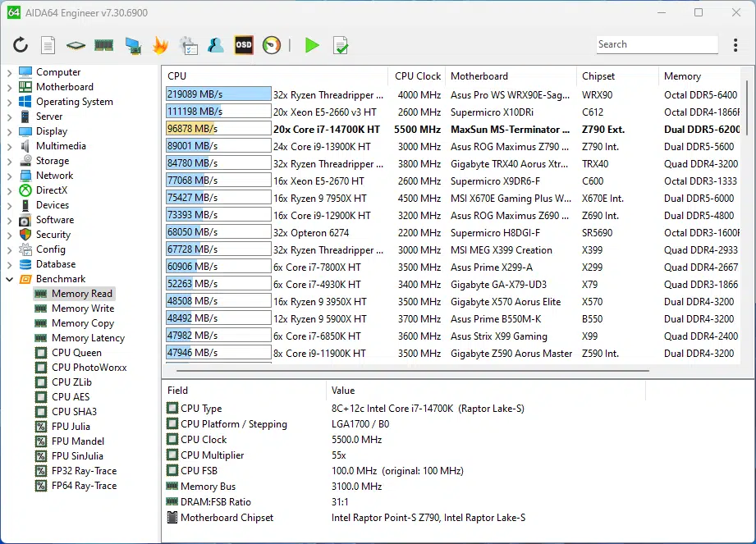Image resolution: width=756 pixels, height=544 pixels.
Task: Click the Value column header
Action: [x=486, y=391]
